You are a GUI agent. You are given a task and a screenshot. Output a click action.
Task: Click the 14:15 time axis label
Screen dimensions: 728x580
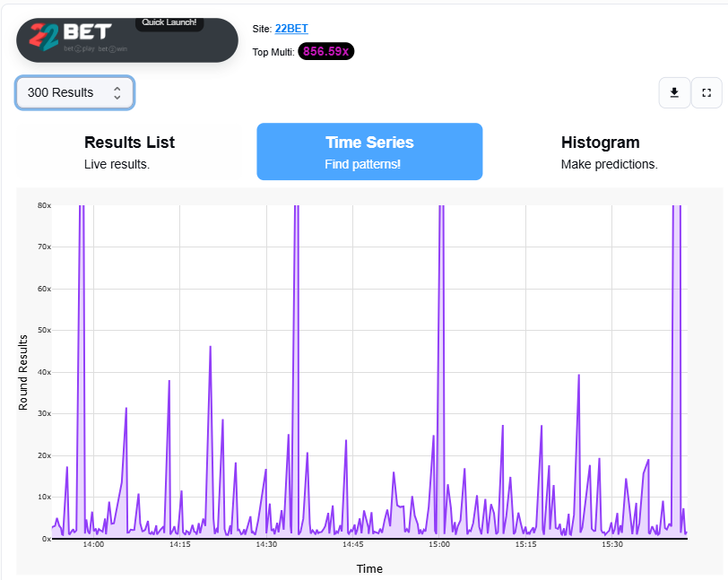point(179,544)
